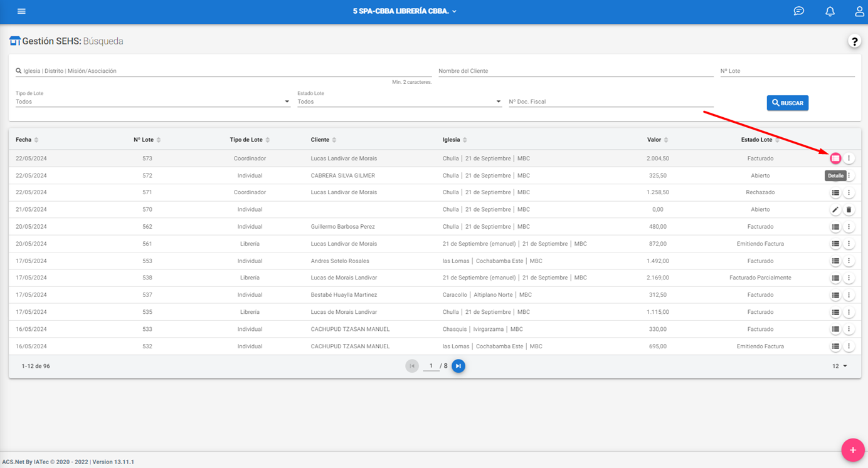
Task: Open details for lot 532
Action: [835, 346]
